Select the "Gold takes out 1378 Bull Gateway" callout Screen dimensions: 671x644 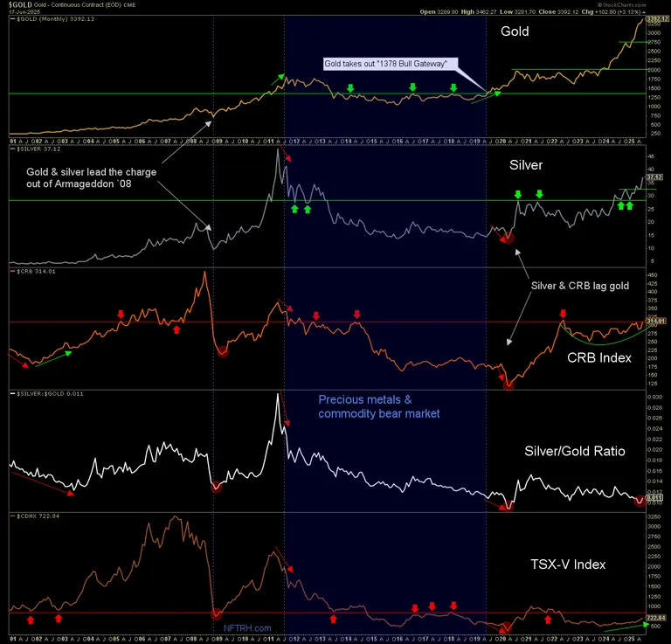tap(384, 64)
